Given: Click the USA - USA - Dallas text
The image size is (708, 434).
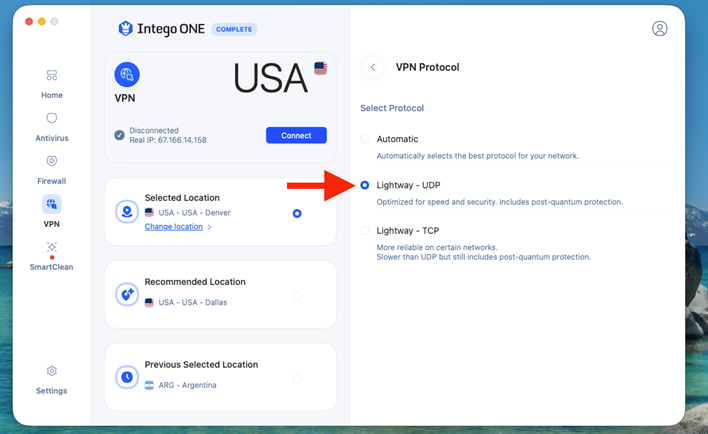Looking at the screenshot, I should (x=192, y=302).
